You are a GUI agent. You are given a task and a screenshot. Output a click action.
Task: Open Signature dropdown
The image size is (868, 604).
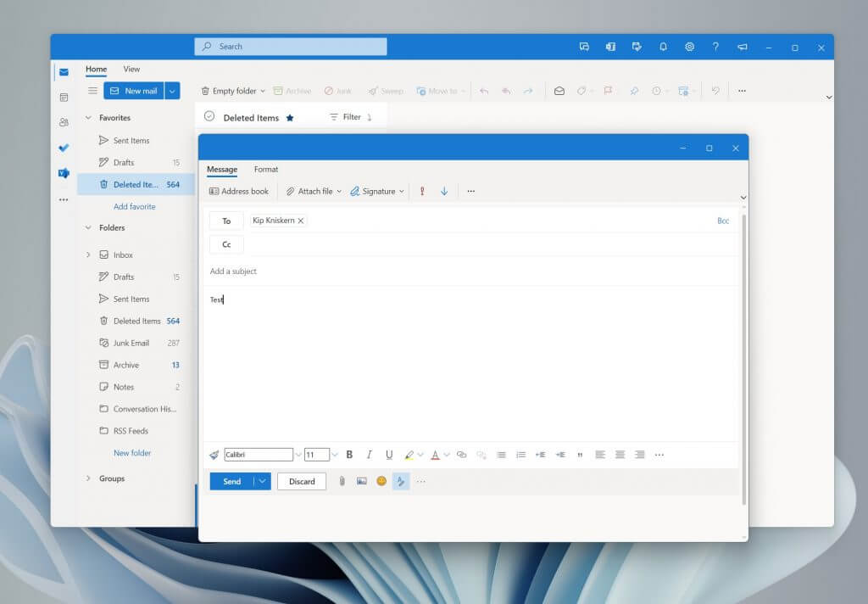pos(401,191)
